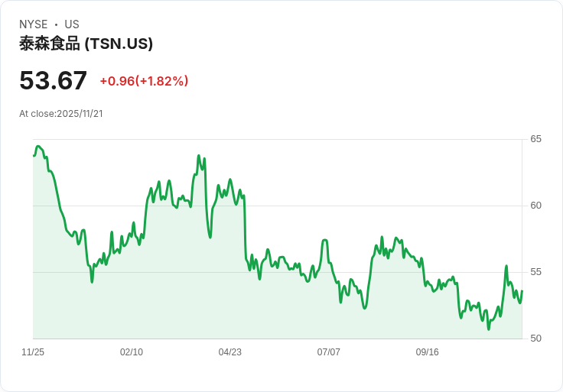Click the (TSN.US) ticker symbol
563x392 pixels.
click(x=119, y=44)
